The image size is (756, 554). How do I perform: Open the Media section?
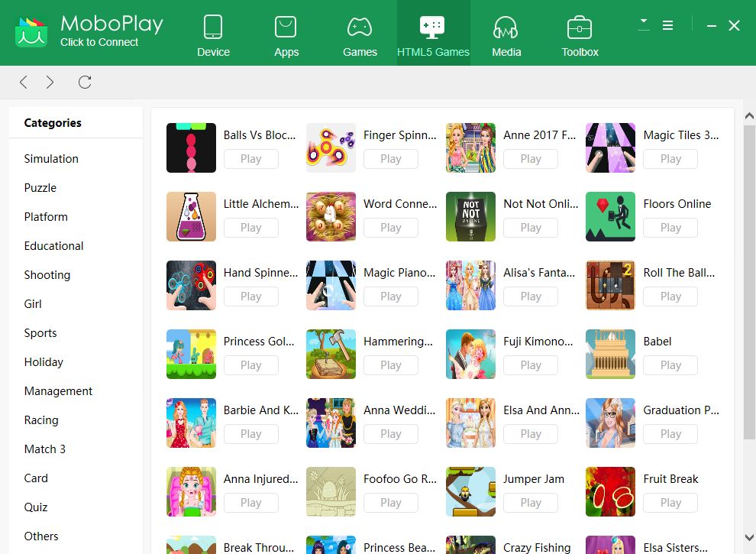tap(506, 32)
